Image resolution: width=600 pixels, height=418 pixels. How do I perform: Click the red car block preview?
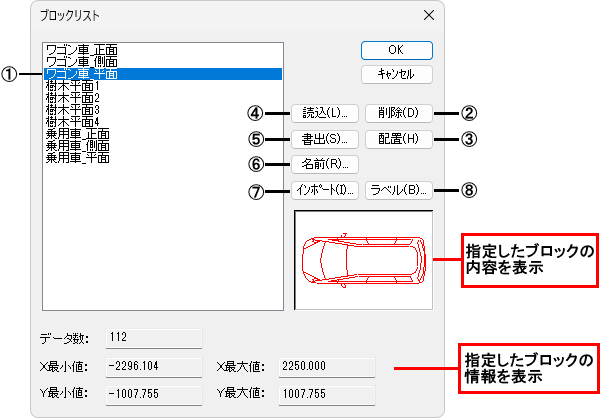pos(364,260)
